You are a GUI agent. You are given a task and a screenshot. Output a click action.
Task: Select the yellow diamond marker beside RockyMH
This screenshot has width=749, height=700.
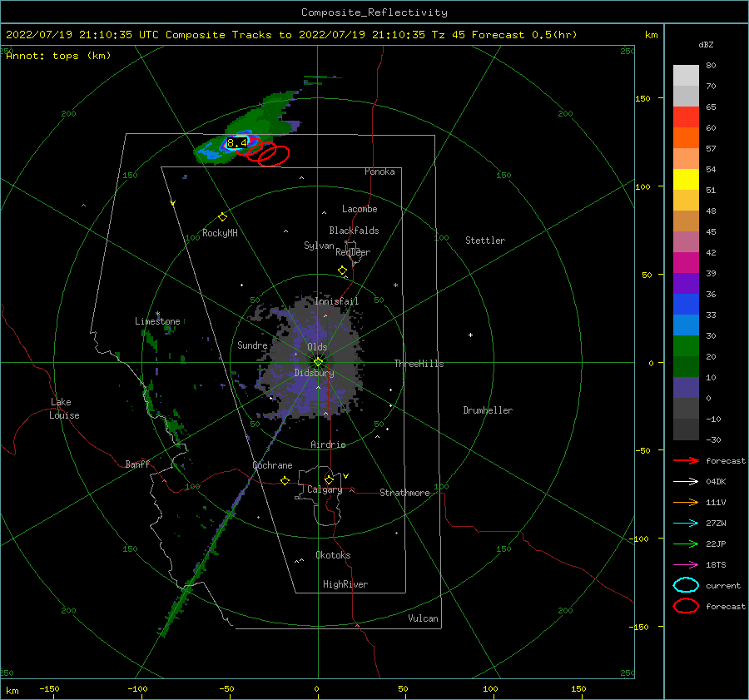tap(222, 217)
